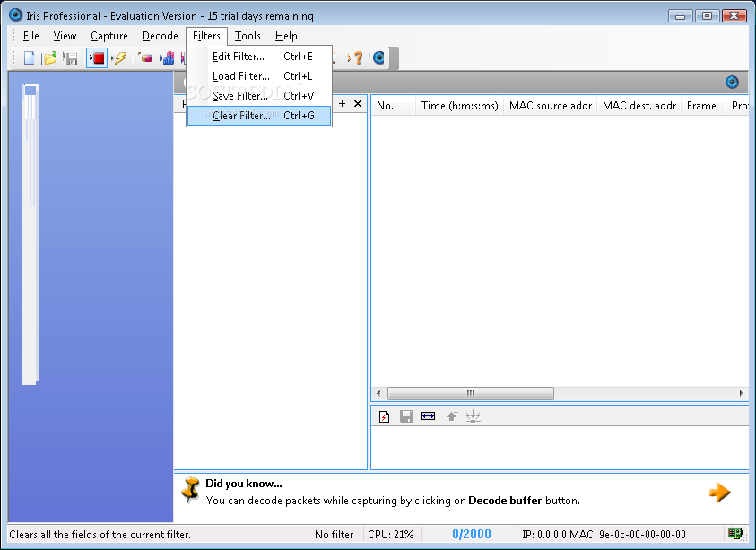Choose Clear Filter... from Filters menu
Image resolution: width=756 pixels, height=550 pixels.
(259, 116)
